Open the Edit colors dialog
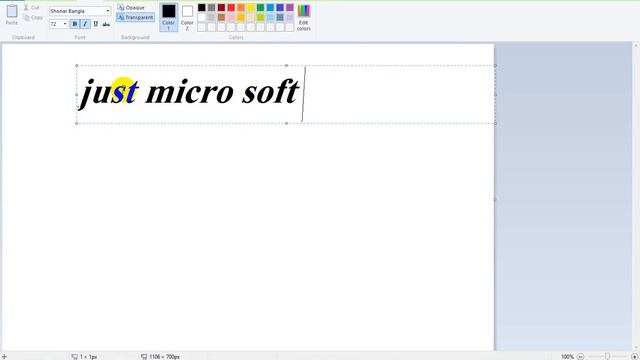The height and width of the screenshot is (360, 640). coord(304,17)
